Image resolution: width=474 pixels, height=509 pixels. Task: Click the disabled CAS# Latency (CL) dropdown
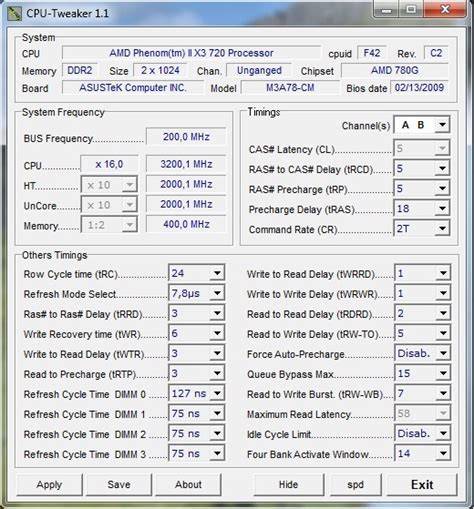pyautogui.click(x=422, y=148)
